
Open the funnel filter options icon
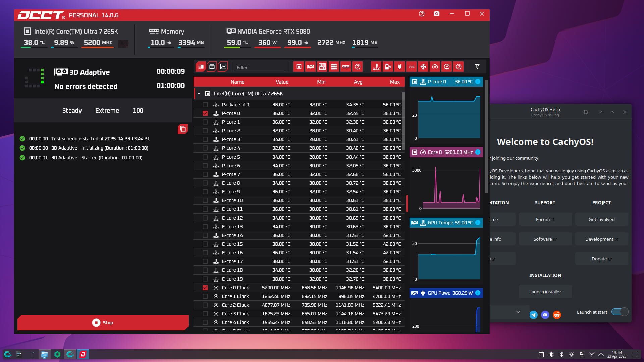coord(477,67)
